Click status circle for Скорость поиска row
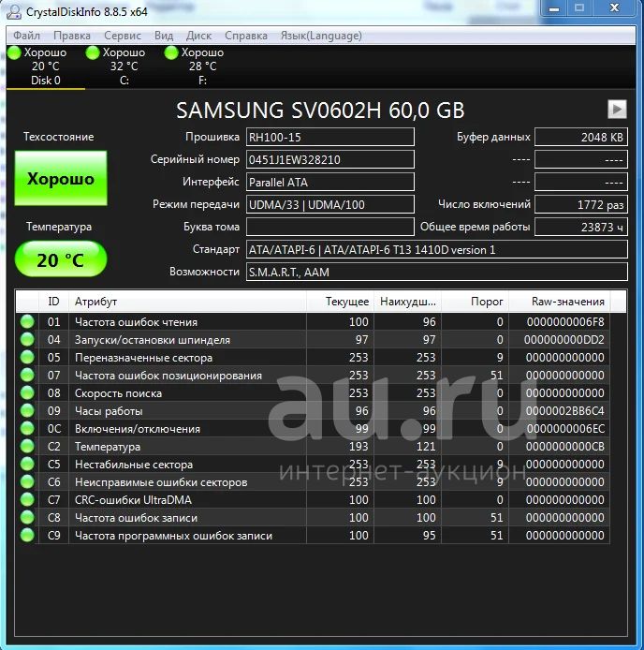This screenshot has width=644, height=650. click(27, 393)
